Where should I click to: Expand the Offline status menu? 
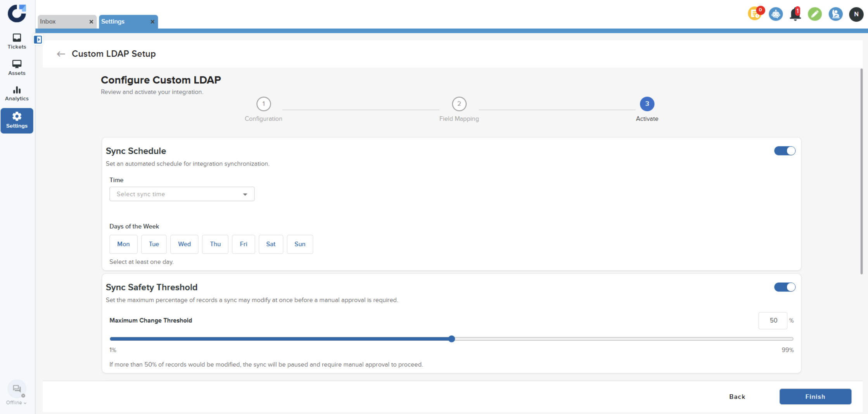(16, 402)
